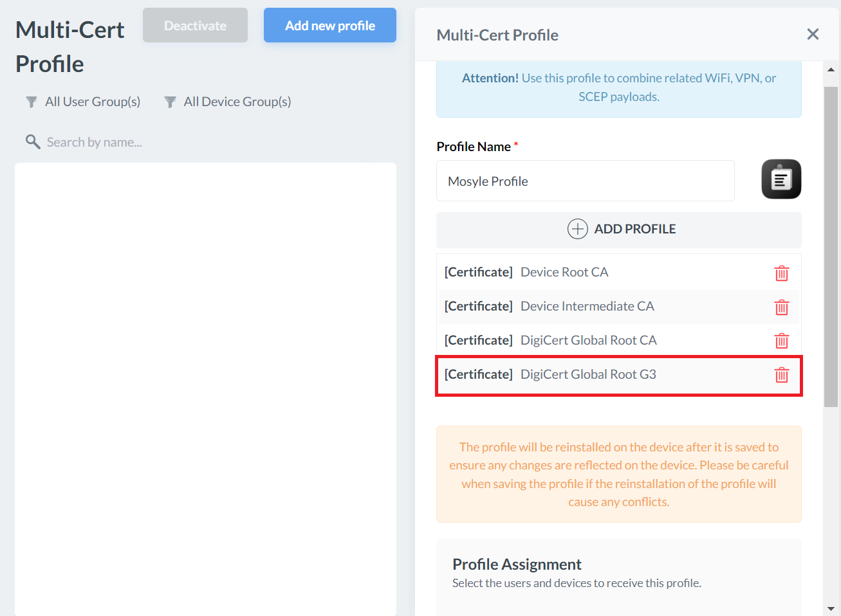
Task: Open the All User Group(s) filter
Action: 84,102
